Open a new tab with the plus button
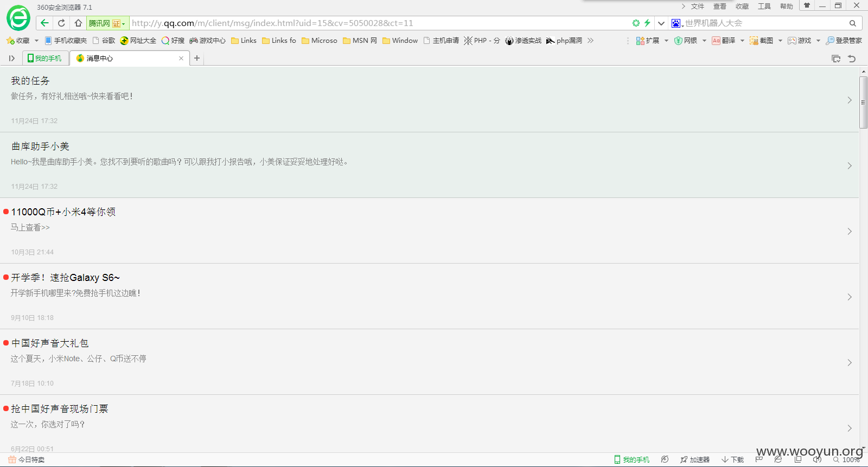The width and height of the screenshot is (868, 467). click(197, 58)
